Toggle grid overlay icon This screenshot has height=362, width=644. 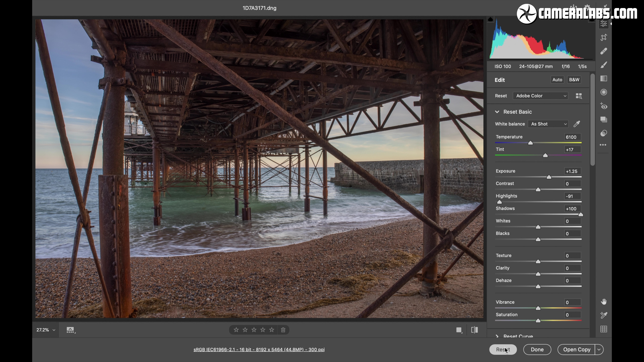(604, 329)
